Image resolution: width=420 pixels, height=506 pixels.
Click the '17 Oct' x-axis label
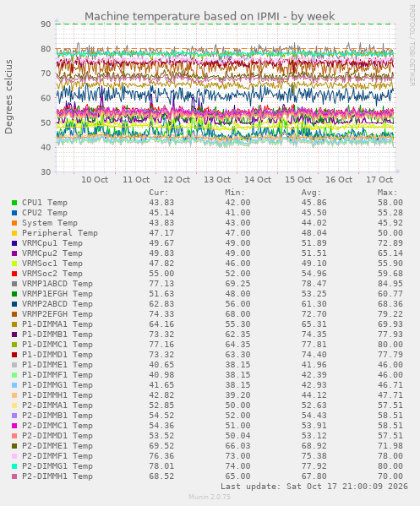(x=379, y=180)
